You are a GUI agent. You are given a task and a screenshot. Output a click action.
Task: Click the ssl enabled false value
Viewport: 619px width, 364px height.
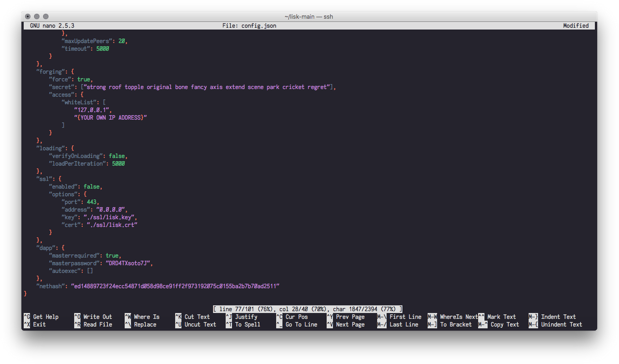point(91,187)
